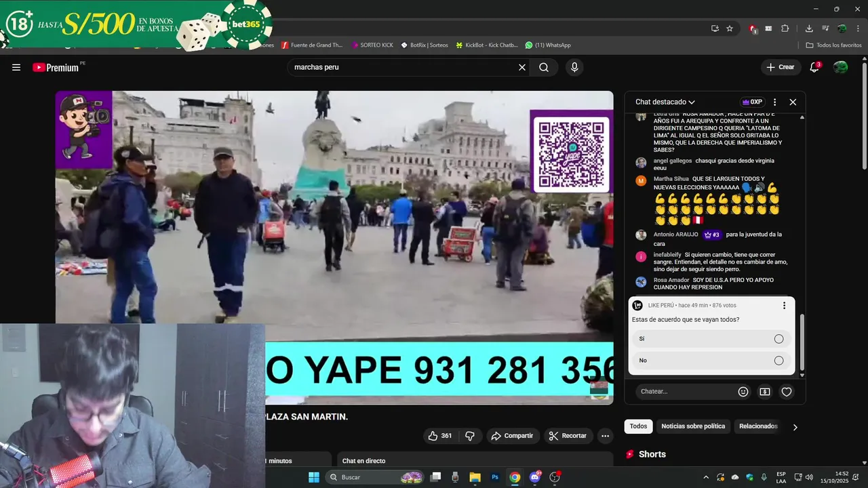This screenshot has height=488, width=868.
Task: Click chat author 'Rosa Amador'
Action: click(671, 280)
